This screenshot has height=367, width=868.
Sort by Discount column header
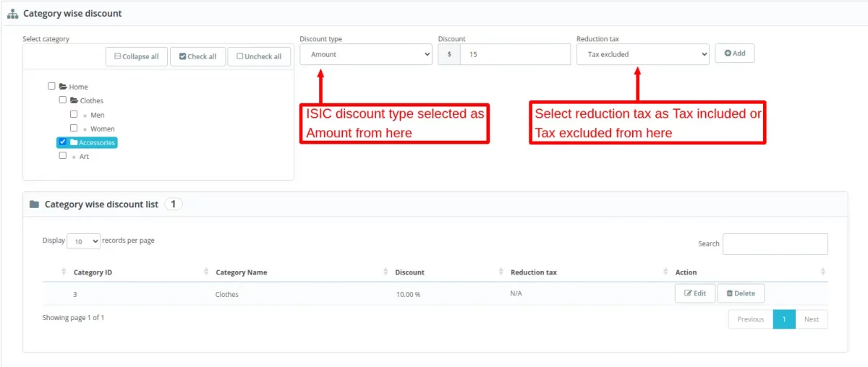tap(409, 272)
